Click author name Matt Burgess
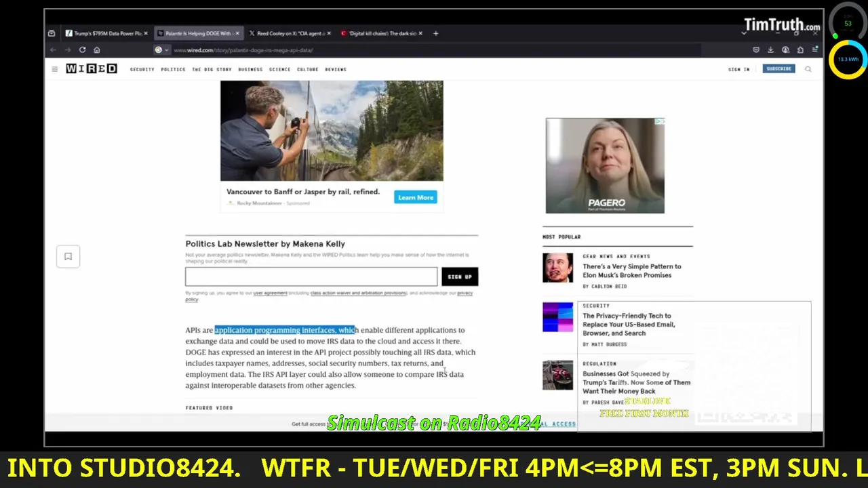Viewport: 868px width, 488px height. coord(609,344)
